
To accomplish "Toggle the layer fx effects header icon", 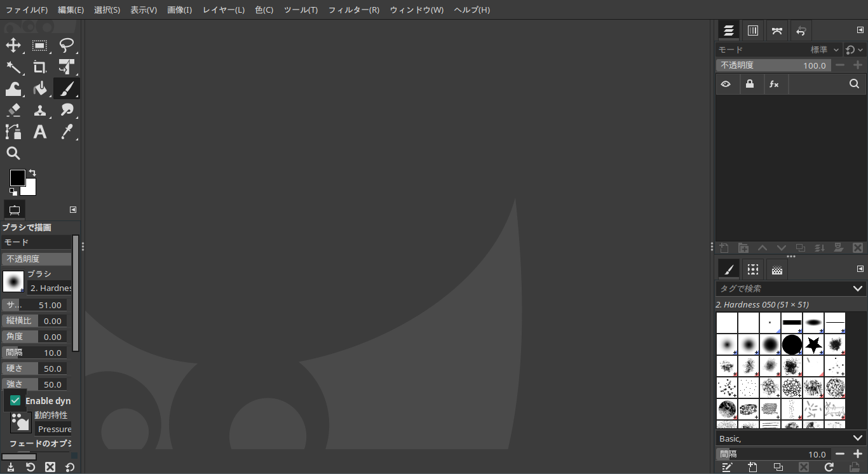I will pyautogui.click(x=774, y=84).
